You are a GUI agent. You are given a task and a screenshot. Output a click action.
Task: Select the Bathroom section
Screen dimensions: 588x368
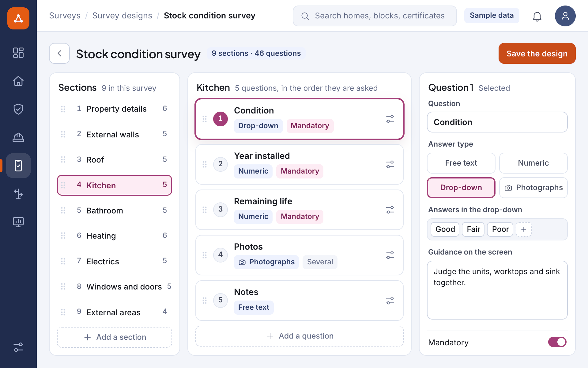click(x=115, y=211)
